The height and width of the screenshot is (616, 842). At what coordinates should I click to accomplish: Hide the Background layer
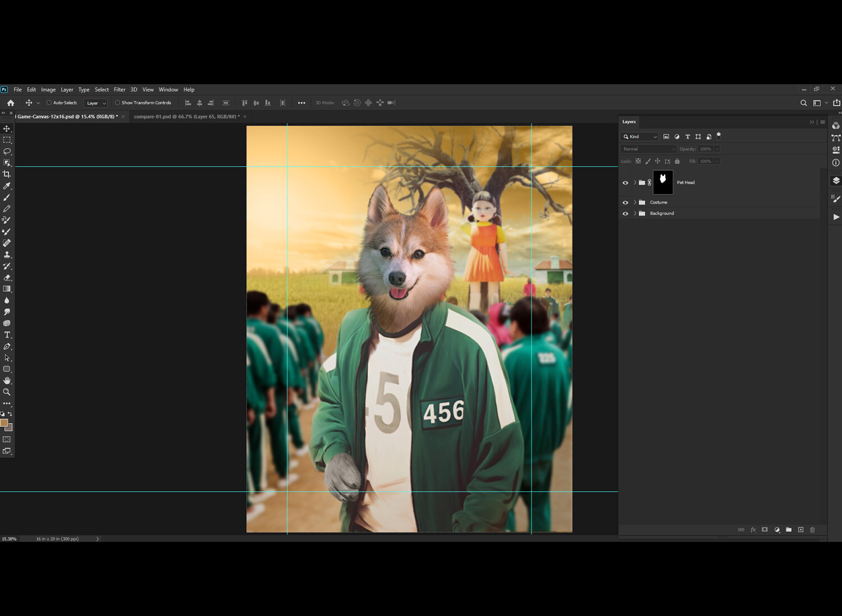[625, 213]
